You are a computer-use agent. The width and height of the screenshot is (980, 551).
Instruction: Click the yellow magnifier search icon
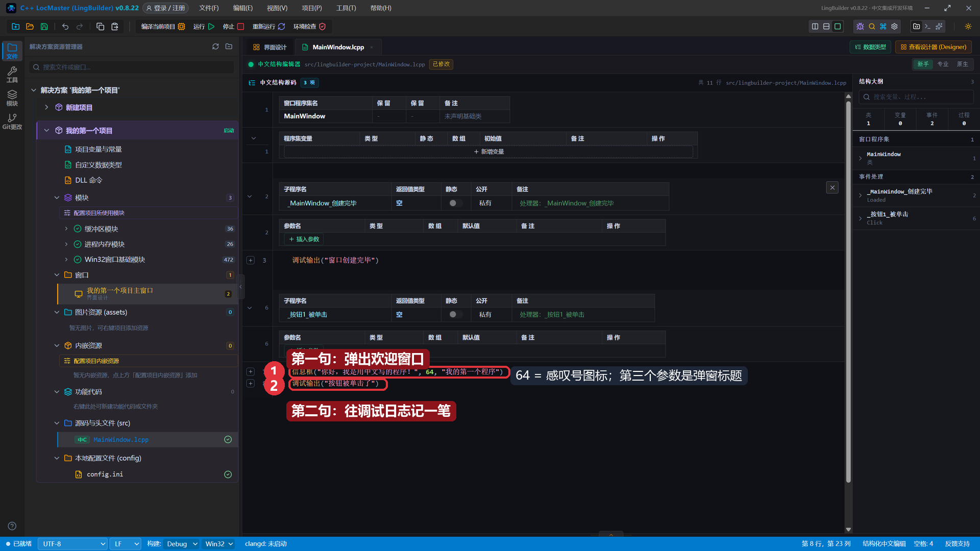(x=872, y=27)
